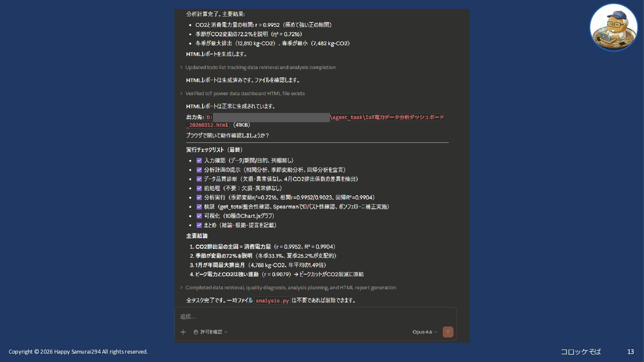Click the orange send arrow button
Viewport: 644px width, 362px height.
(x=448, y=332)
